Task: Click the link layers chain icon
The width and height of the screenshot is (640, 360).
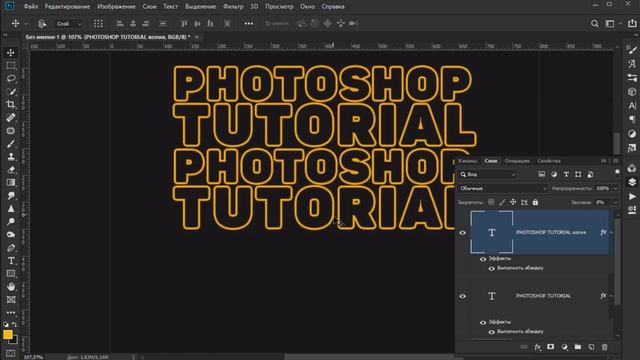Action: [x=524, y=347]
